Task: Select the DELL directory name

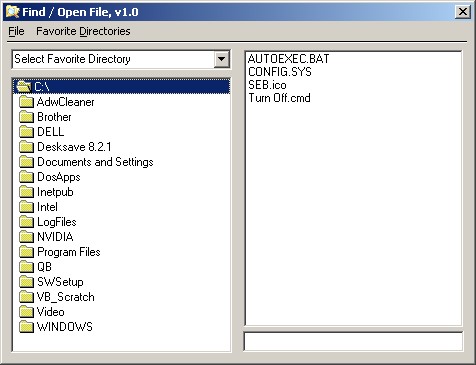Action: click(51, 132)
